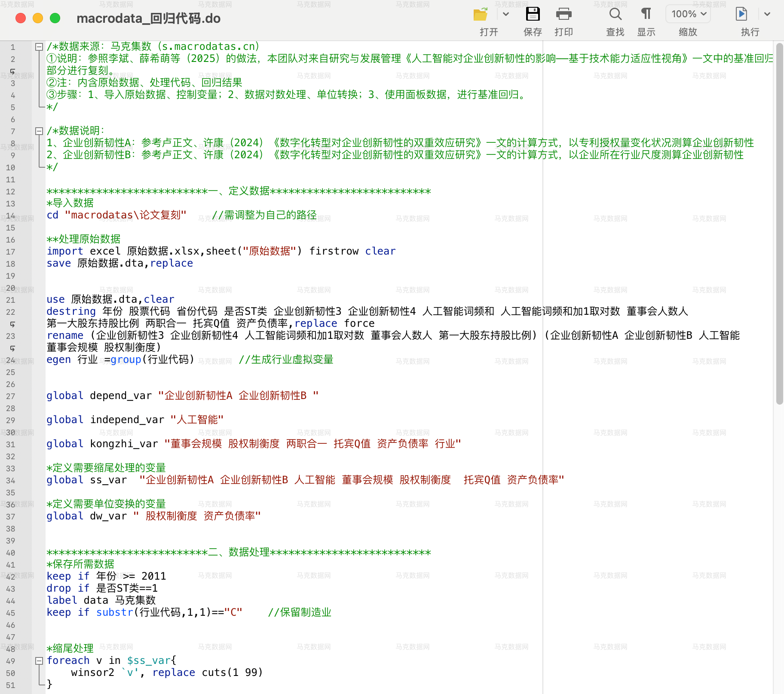This screenshot has height=694, width=784.
Task: Click the vertical scrollbar thumb
Action: click(779, 224)
